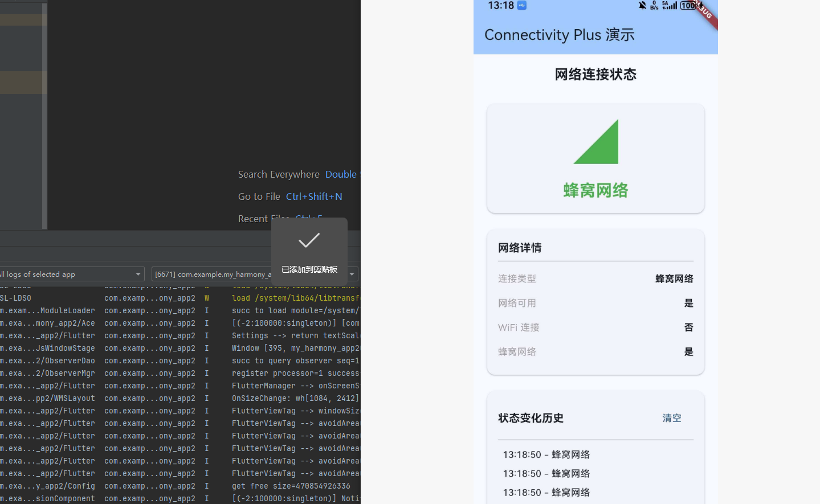The height and width of the screenshot is (504, 820).
Task: Tap the 5A cellular signal bars indicator
Action: coord(670,5)
